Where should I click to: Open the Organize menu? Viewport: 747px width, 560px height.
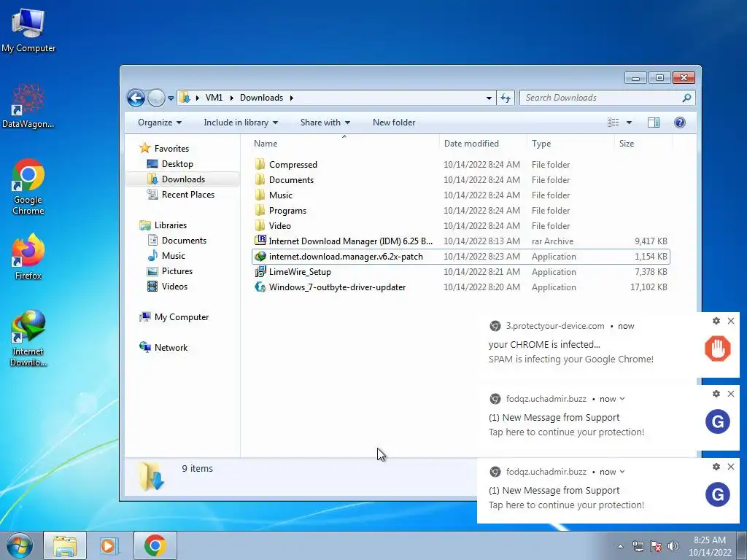coord(160,122)
